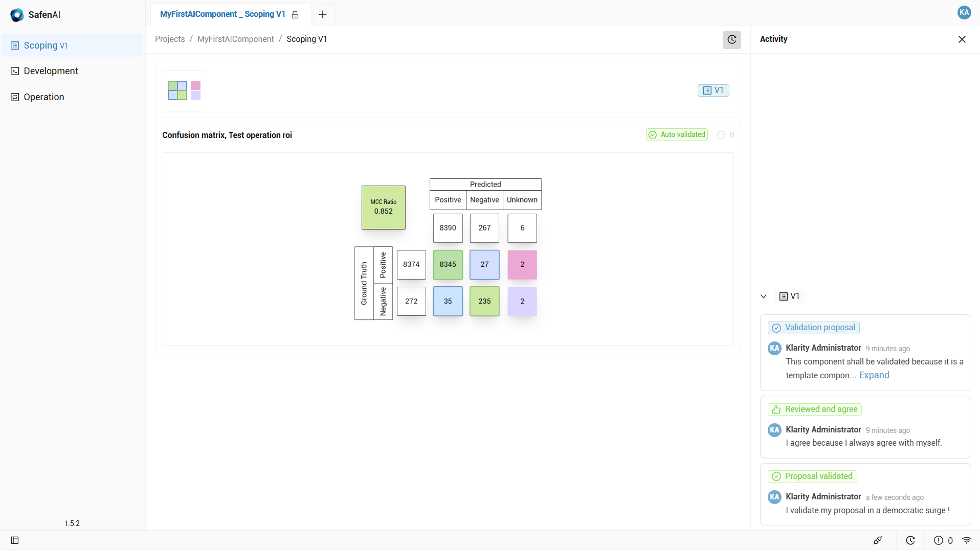Screen dimensions: 980x550
Task: Open the Operation section in sidebar
Action: pos(43,97)
